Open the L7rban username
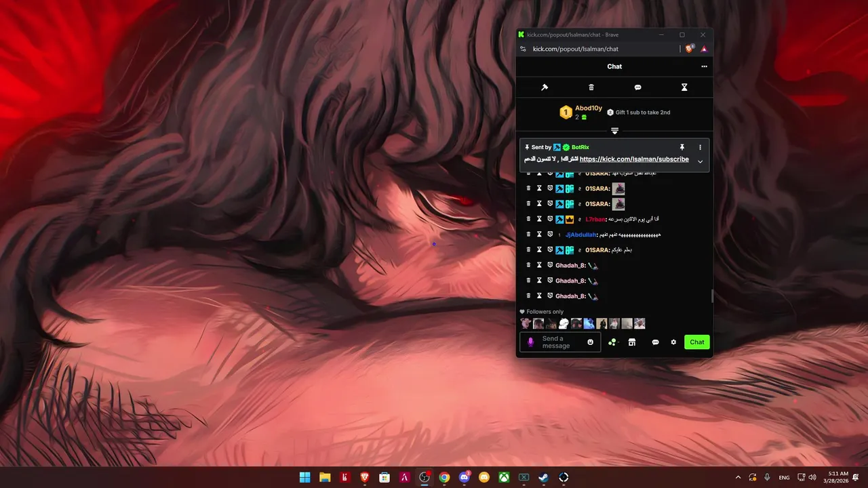 pyautogui.click(x=595, y=219)
